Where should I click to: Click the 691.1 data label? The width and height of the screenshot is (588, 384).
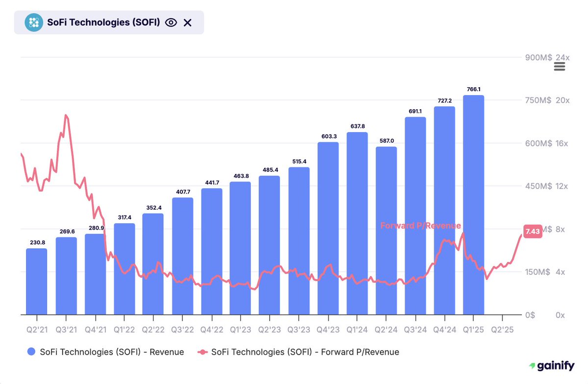pyautogui.click(x=415, y=111)
